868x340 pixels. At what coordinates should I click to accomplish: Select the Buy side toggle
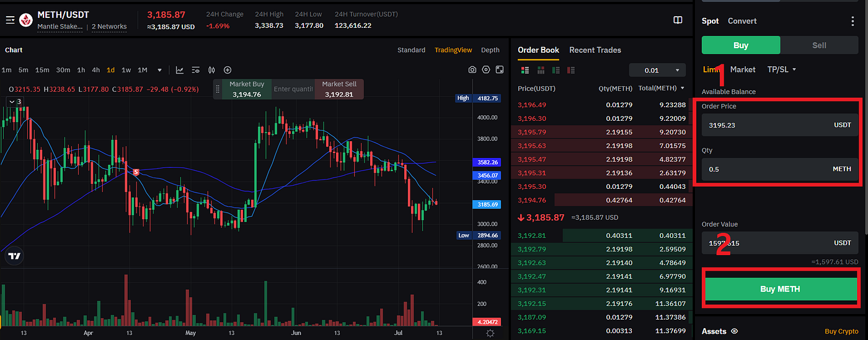click(x=741, y=45)
